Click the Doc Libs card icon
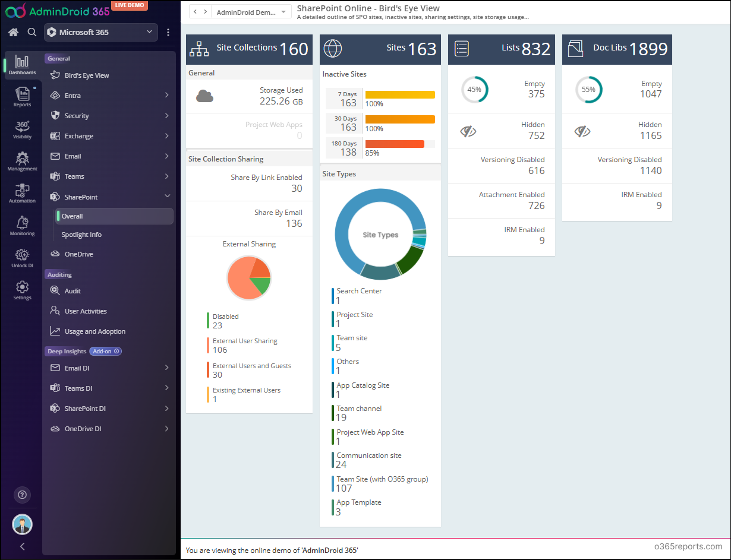Image resolution: width=731 pixels, height=560 pixels. [575, 49]
